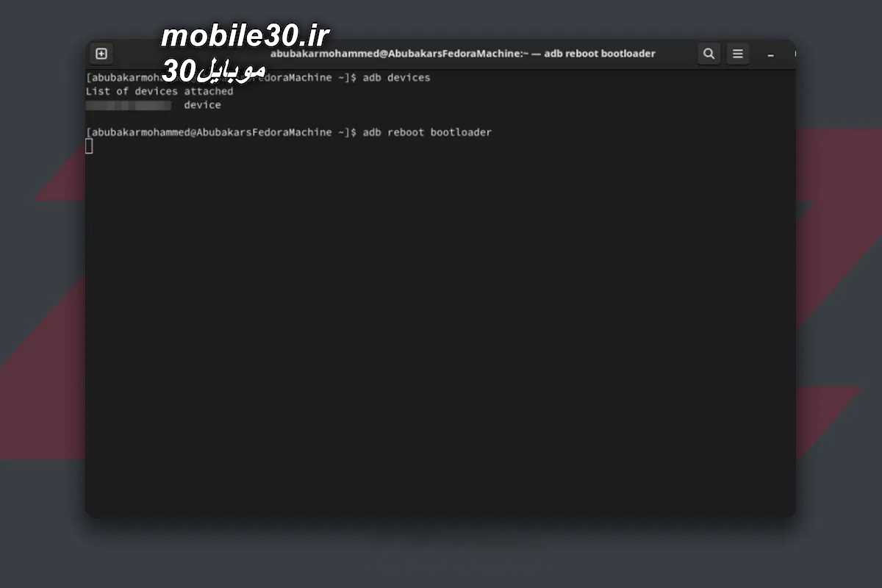The image size is (882, 588).
Task: Click the empty terminal output area
Action: (441, 331)
